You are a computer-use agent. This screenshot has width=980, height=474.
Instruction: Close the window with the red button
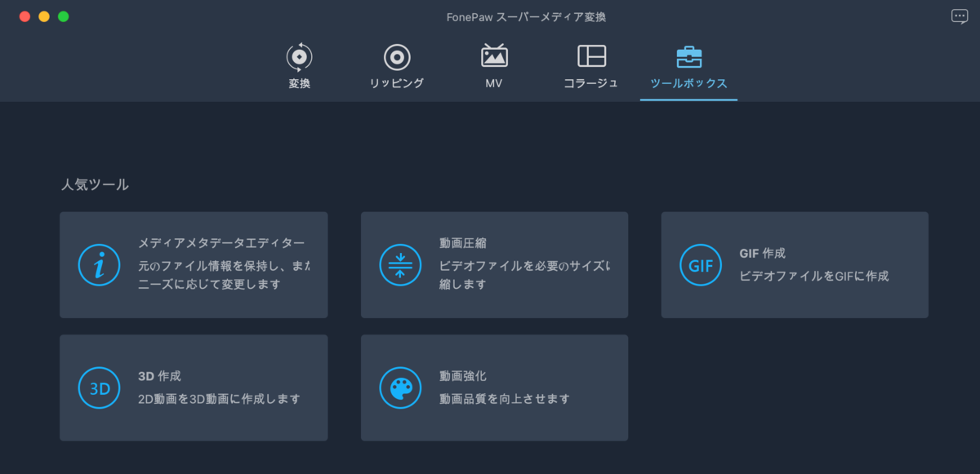pyautogui.click(x=24, y=16)
